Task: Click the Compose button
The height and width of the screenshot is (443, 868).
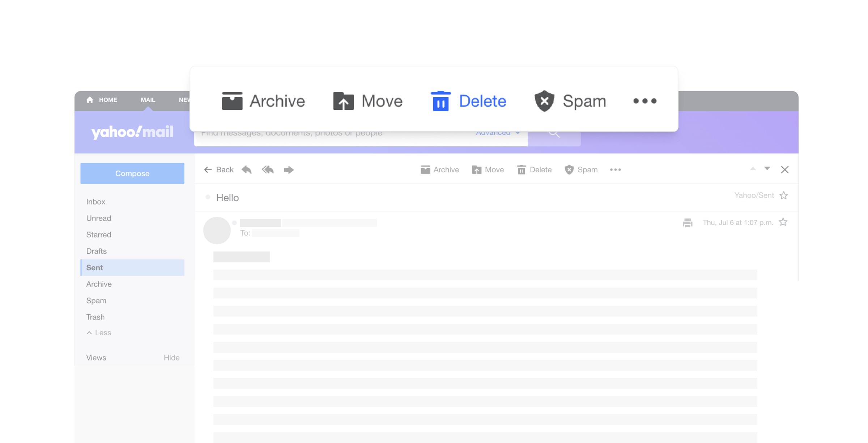Action: (x=132, y=173)
